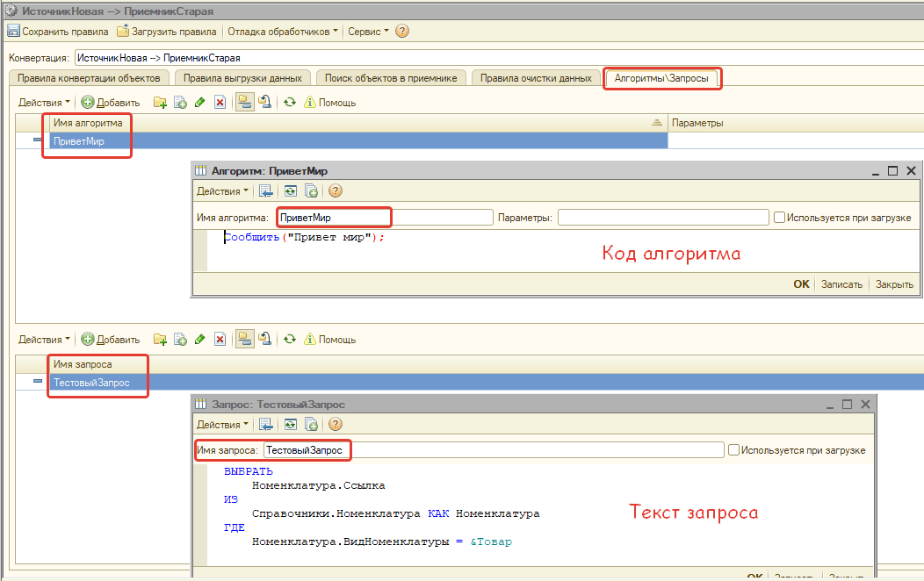The height and width of the screenshot is (581, 924).
Task: Collapse the ТестовыйЗапрос tree row marker
Action: tap(38, 382)
